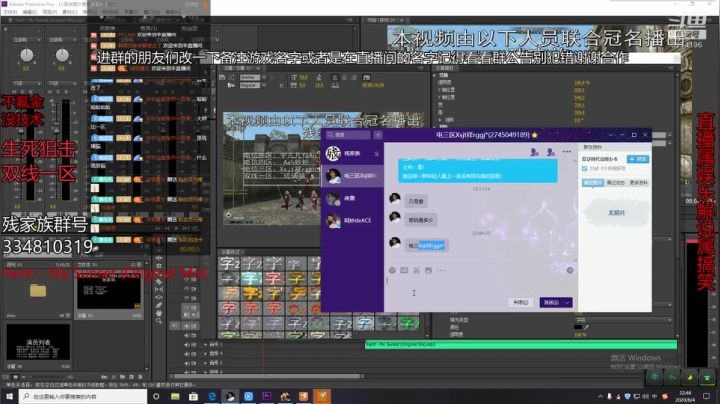
Task: Click the 发送 send button in QQ chat
Action: (551, 303)
